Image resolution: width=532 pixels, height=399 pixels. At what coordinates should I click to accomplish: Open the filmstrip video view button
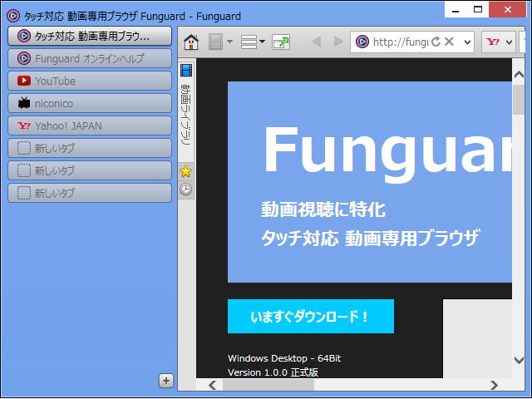tap(215, 42)
